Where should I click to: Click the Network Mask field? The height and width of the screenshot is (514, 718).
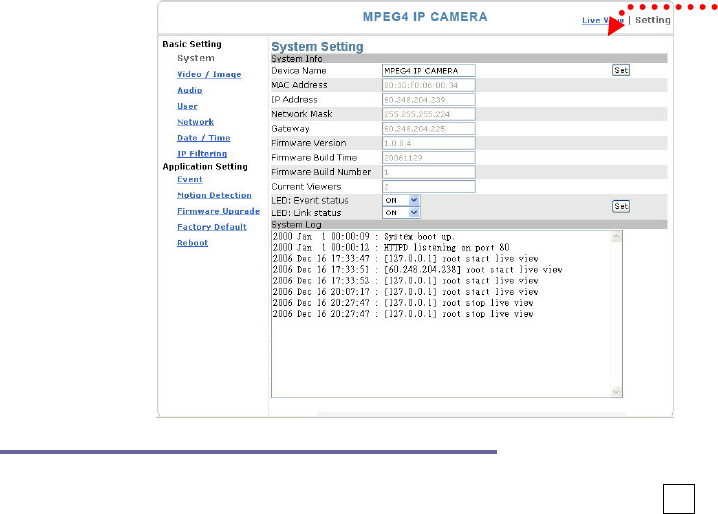coord(429,114)
